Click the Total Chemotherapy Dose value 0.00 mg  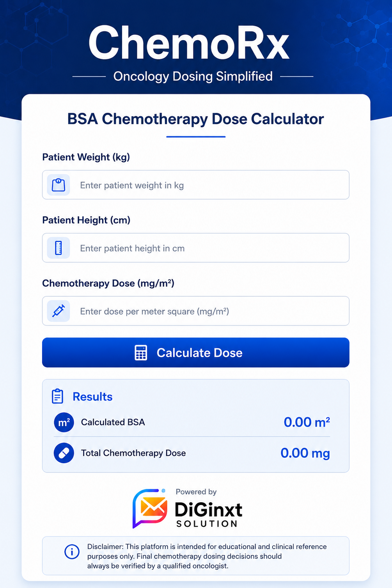click(x=305, y=453)
